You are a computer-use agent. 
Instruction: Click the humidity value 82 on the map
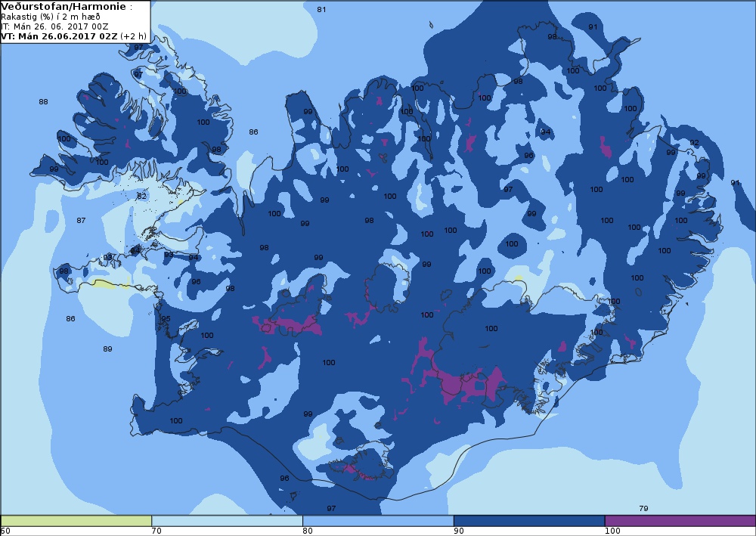(141, 196)
